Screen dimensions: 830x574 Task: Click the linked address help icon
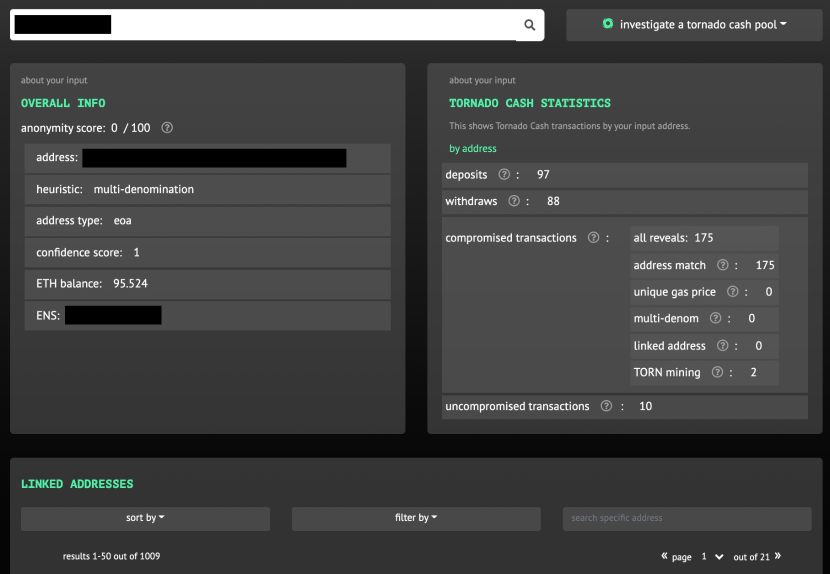722,346
